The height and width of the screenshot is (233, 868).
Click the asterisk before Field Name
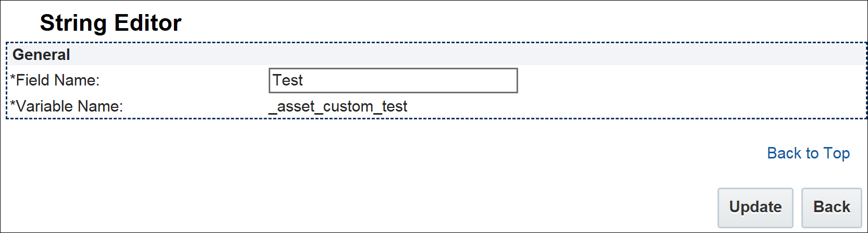point(13,79)
